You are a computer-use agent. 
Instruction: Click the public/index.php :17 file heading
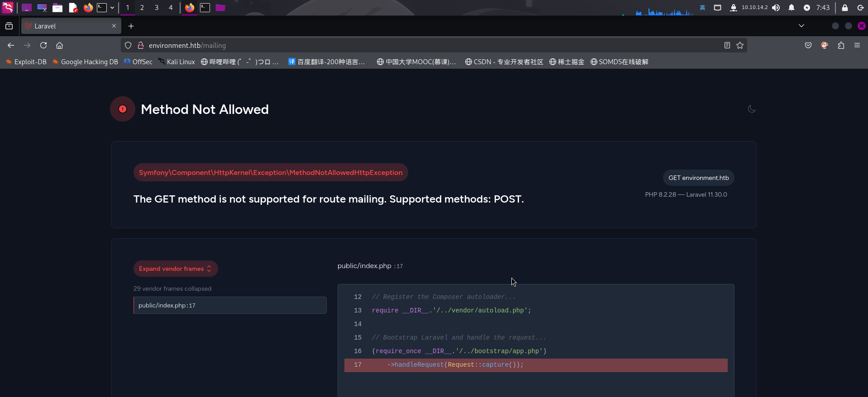point(370,266)
